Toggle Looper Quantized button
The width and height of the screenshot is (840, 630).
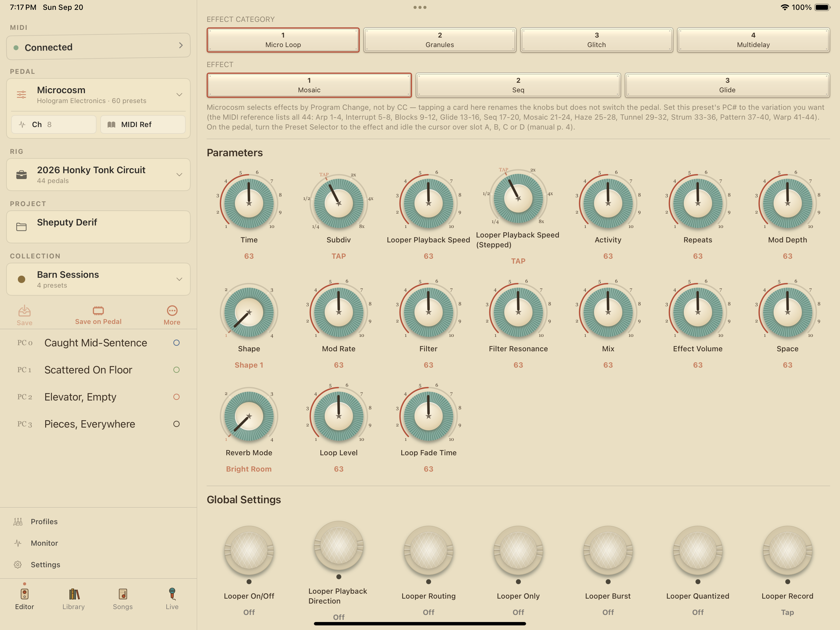click(698, 551)
